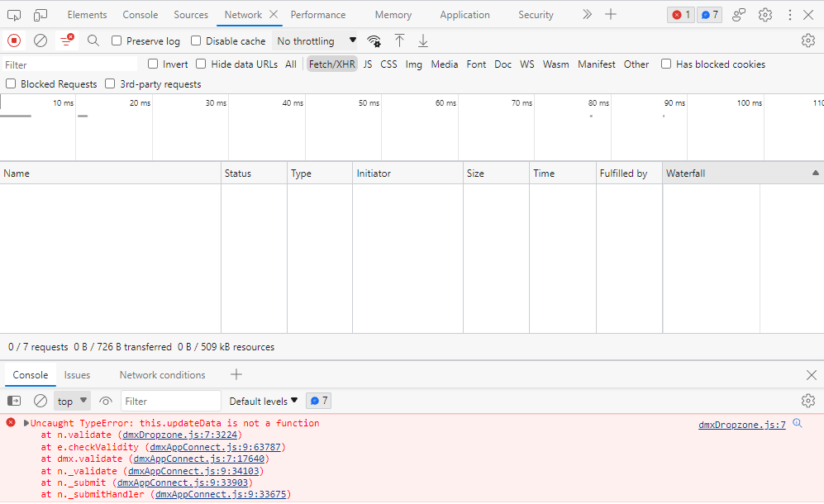Click the red error icon beside TypeError
Viewport: 824px width, 504px height.
click(11, 422)
